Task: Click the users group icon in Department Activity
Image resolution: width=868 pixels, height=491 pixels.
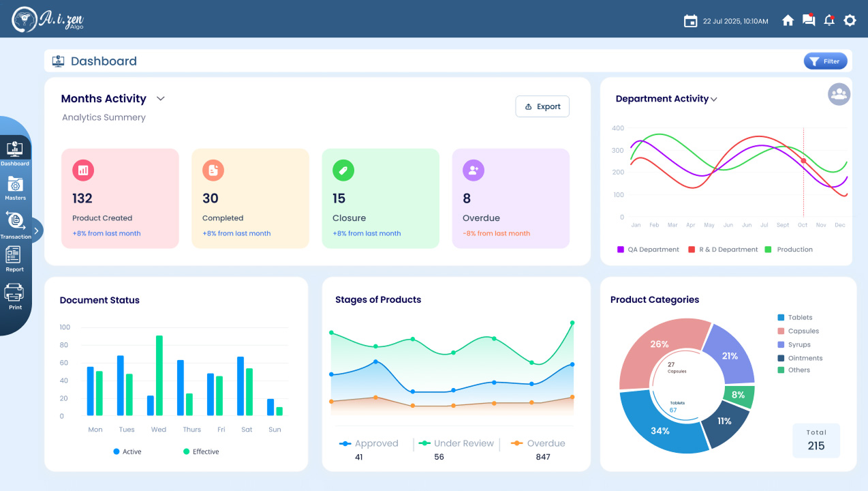Action: pyautogui.click(x=839, y=94)
